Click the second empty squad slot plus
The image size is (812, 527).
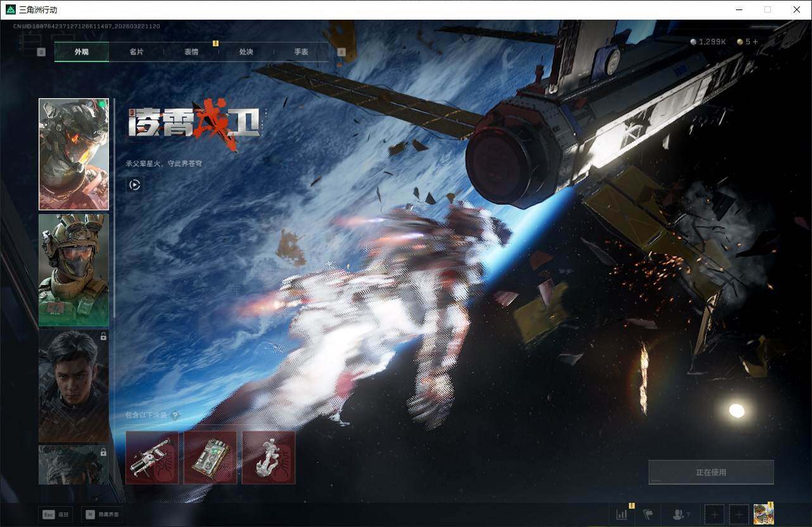pos(739,514)
